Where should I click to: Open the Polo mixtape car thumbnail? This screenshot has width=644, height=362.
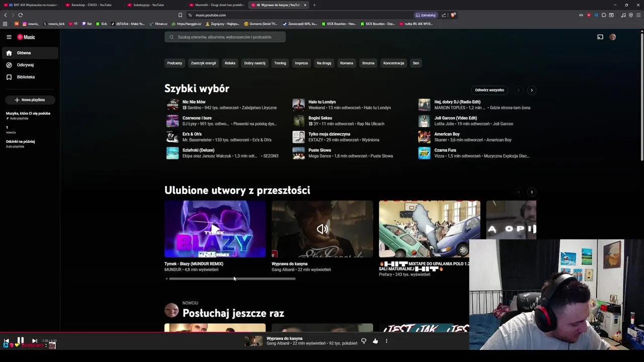click(429, 229)
